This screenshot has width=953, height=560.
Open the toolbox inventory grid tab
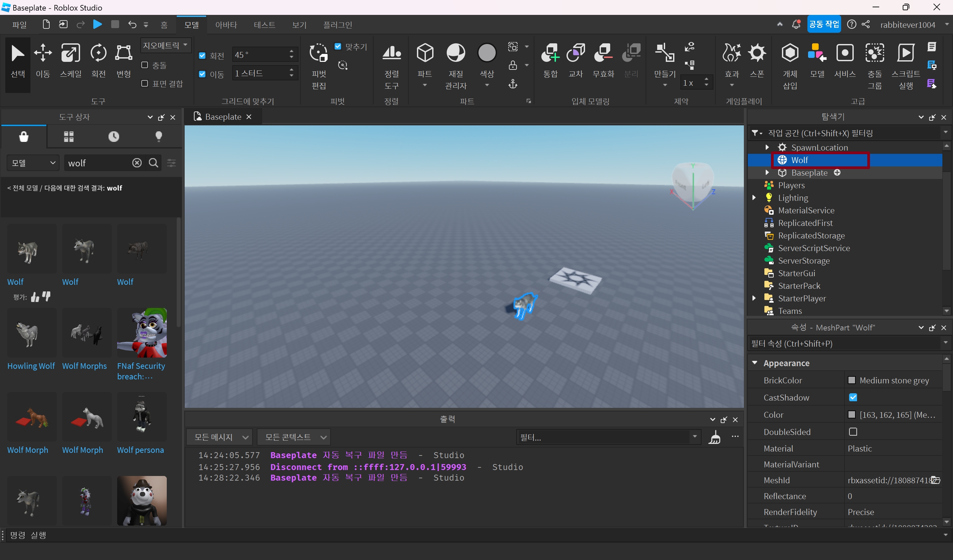click(68, 137)
